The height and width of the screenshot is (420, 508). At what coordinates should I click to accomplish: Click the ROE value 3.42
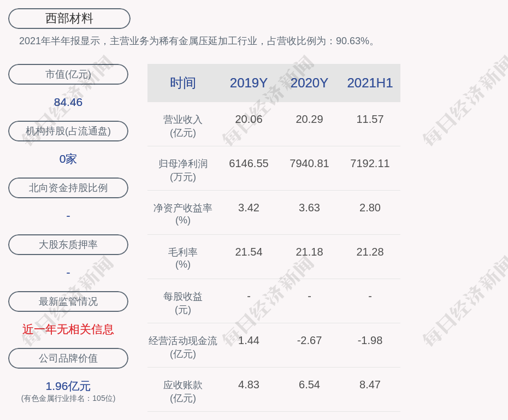point(249,208)
